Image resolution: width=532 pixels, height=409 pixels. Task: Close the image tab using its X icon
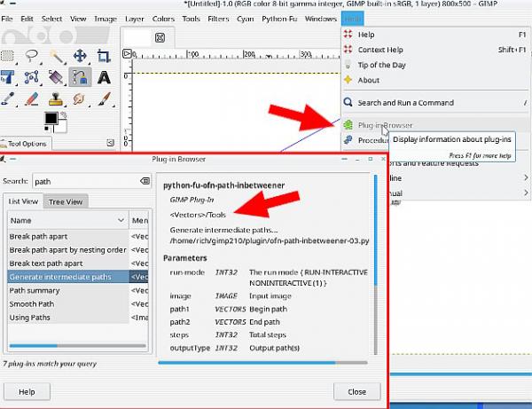click(160, 37)
